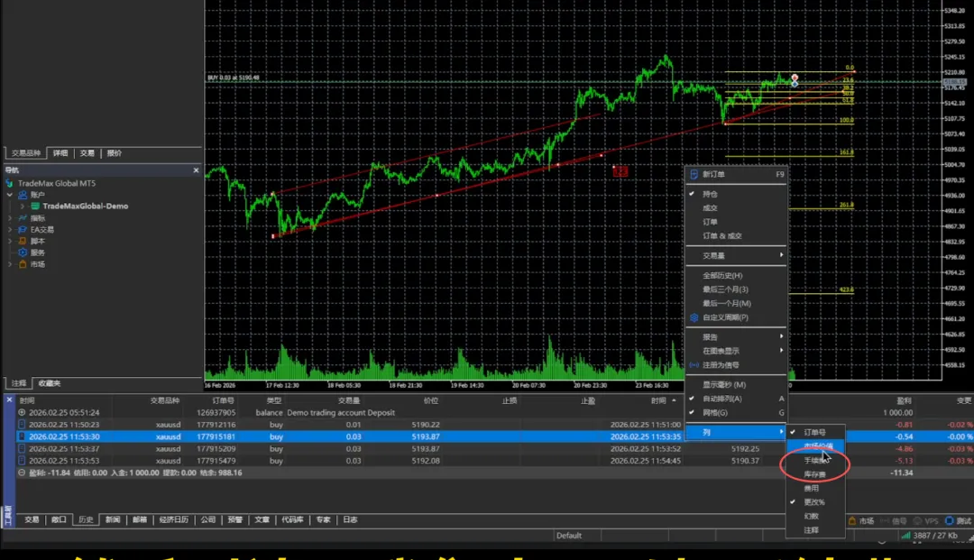
Task: Select 手续费 in the columns submenu
Action: tap(813, 460)
